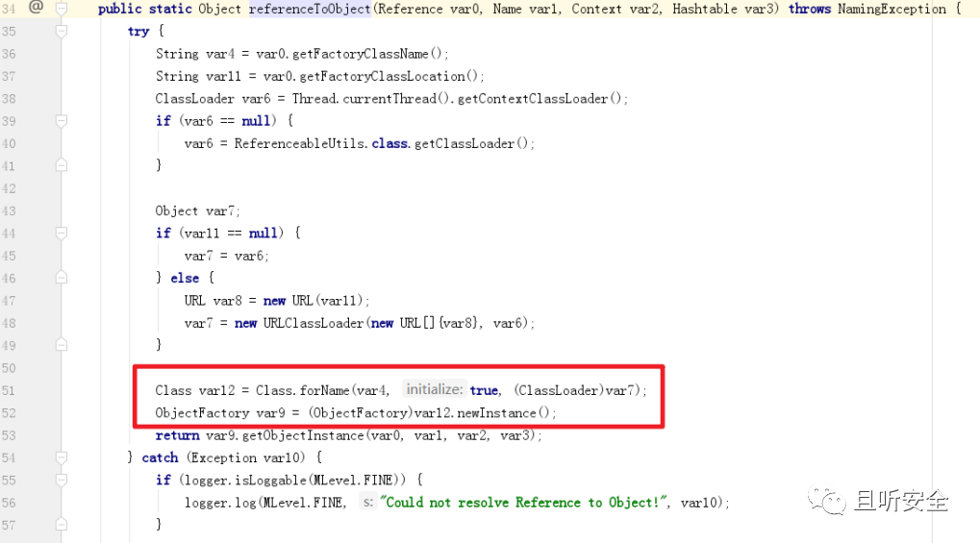Viewport: 980px width, 543px height.
Task: Click line number 36 in the gutter
Action: (9, 54)
